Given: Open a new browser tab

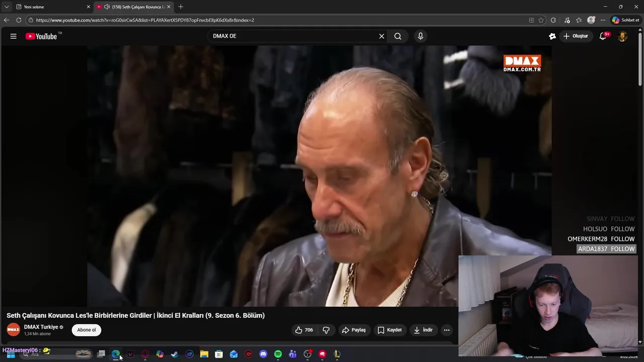Looking at the screenshot, I should 181,7.
